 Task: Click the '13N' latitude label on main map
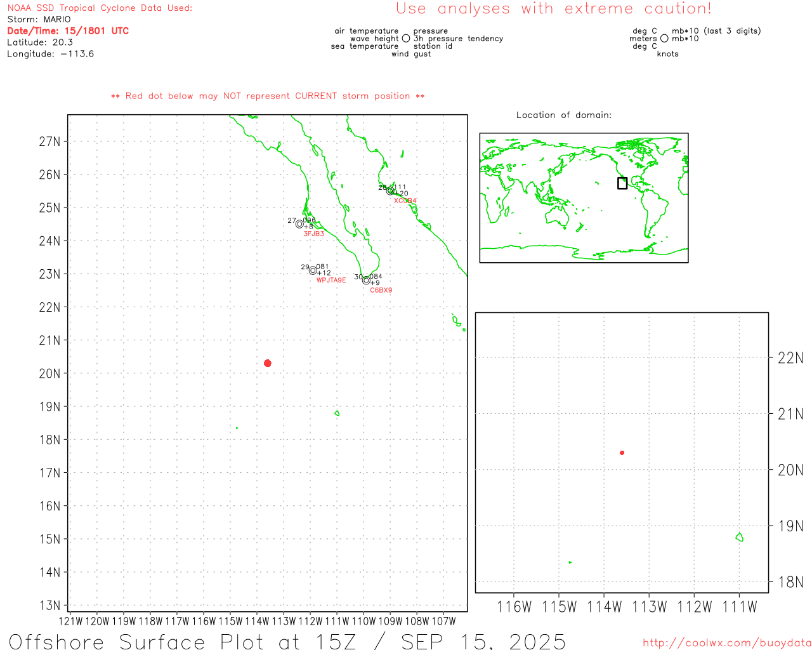(49, 605)
